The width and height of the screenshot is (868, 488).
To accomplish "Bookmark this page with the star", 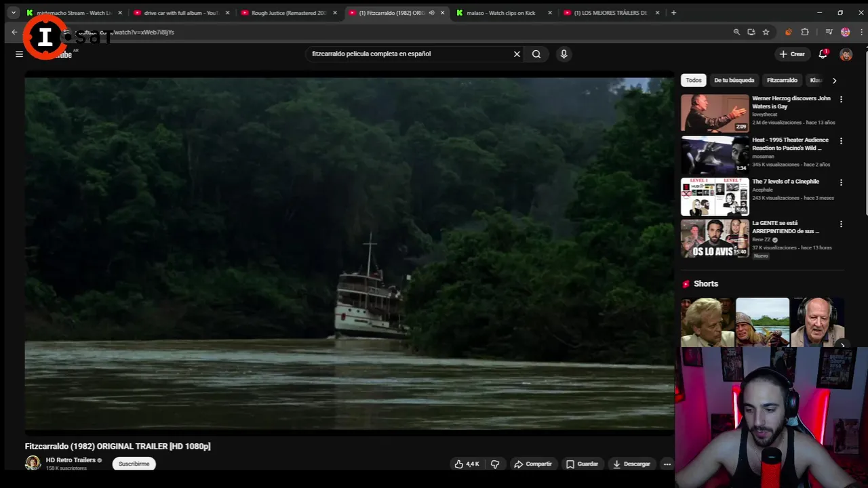I will (x=766, y=32).
